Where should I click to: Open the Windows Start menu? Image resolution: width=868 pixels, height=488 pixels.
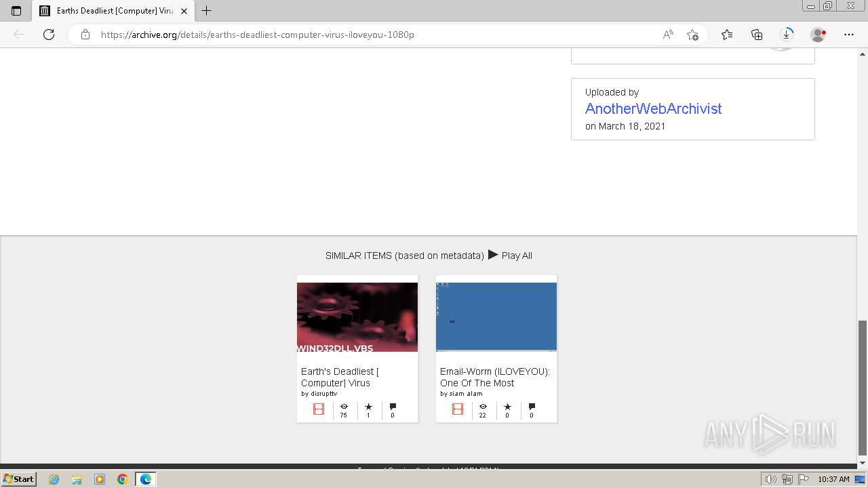19,479
